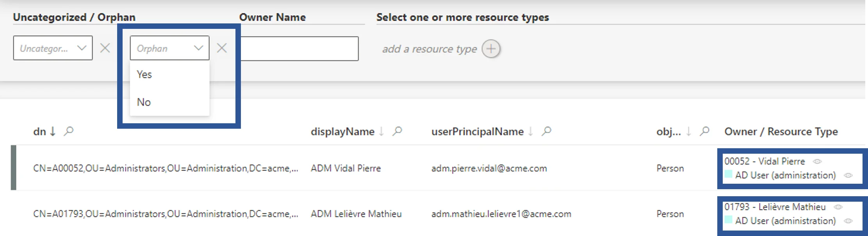Search the displayName column
The image size is (868, 236).
[397, 131]
